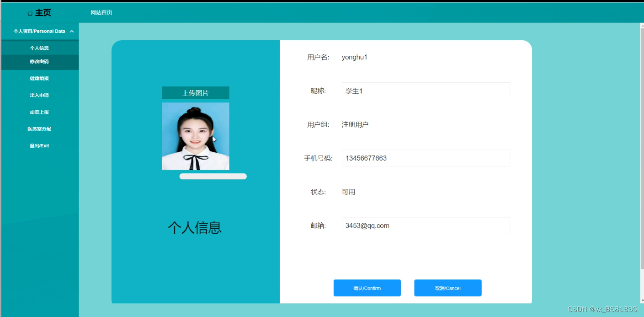
Task: Open 医务室分配 menu item
Action: tap(39, 129)
